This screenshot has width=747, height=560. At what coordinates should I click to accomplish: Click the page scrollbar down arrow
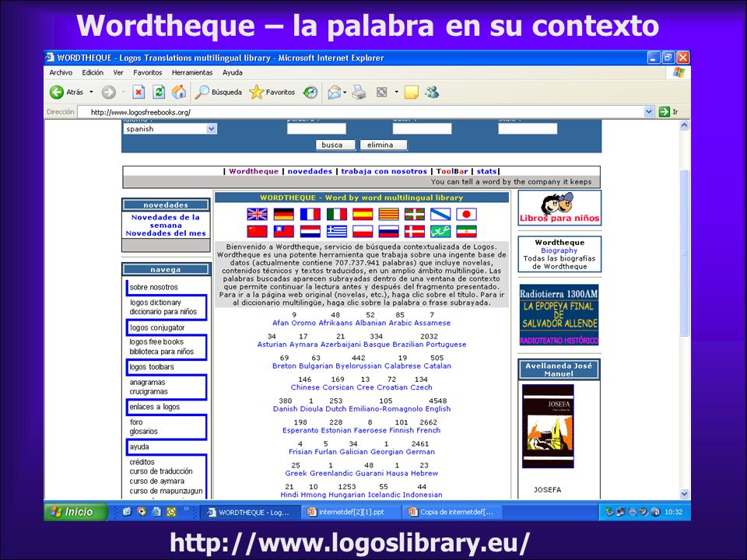[x=685, y=494]
